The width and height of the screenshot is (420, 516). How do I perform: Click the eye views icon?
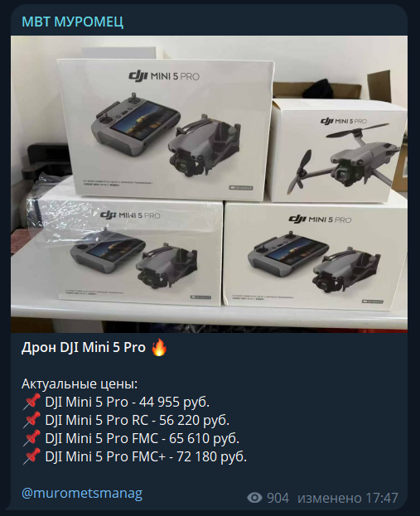[x=254, y=498]
